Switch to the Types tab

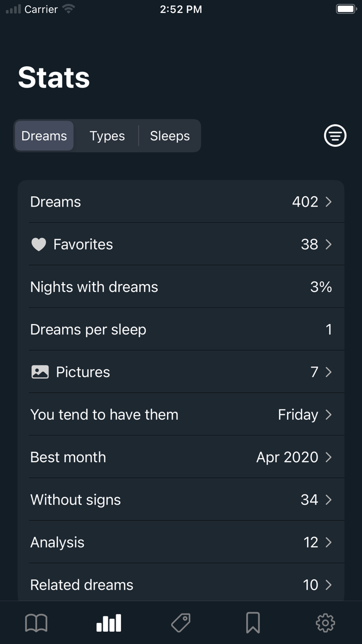coord(107,136)
